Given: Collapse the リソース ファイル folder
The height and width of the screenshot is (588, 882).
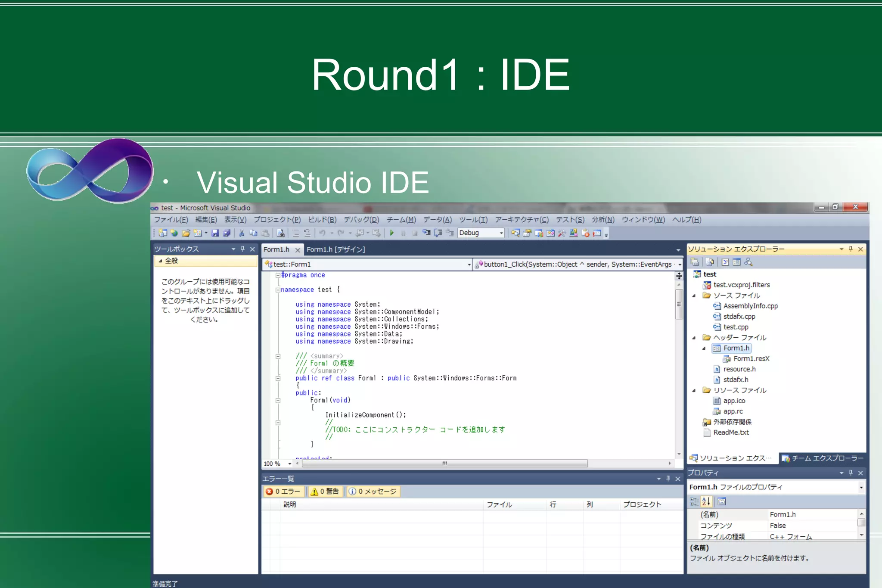Looking at the screenshot, I should click(x=694, y=391).
